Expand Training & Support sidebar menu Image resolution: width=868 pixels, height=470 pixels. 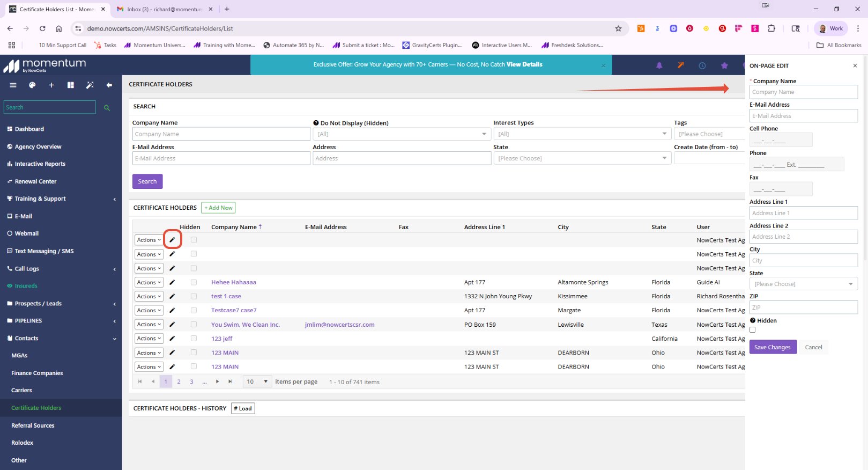tap(61, 199)
